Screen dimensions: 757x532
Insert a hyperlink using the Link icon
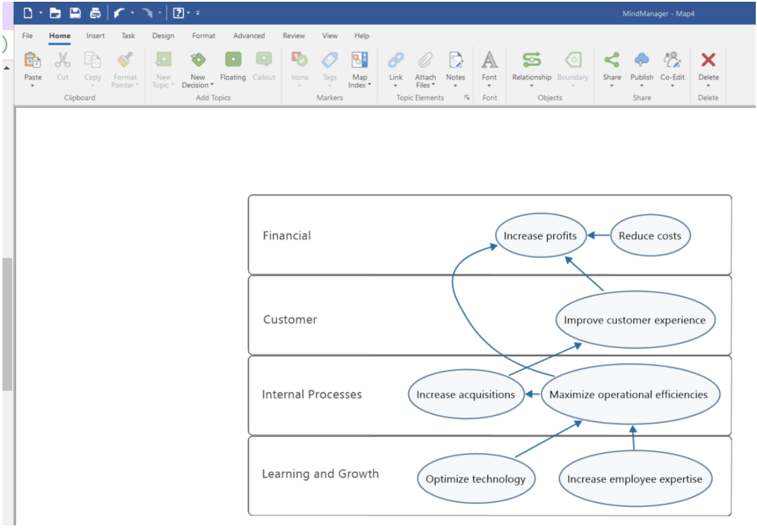(x=395, y=66)
